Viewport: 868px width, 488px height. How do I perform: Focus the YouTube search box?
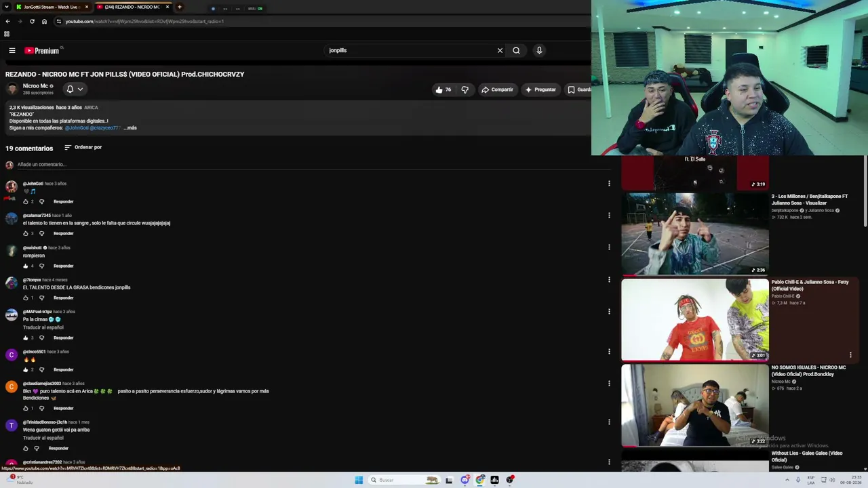coord(410,50)
